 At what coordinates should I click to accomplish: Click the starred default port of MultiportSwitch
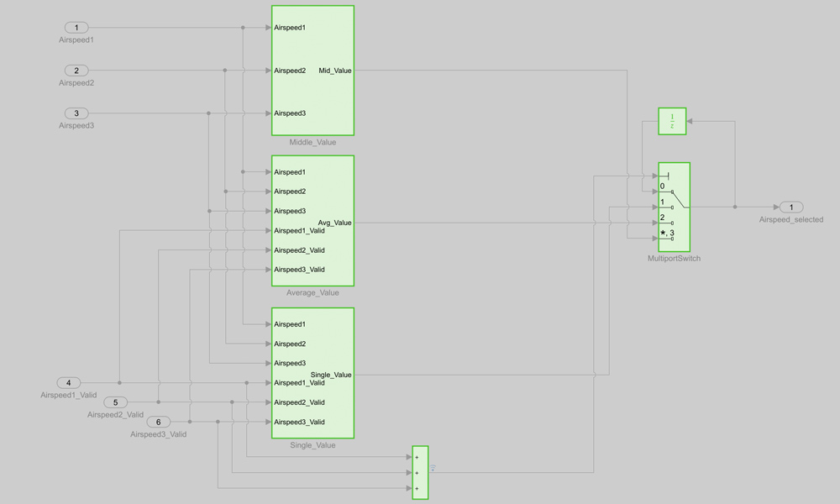pyautogui.click(x=666, y=233)
